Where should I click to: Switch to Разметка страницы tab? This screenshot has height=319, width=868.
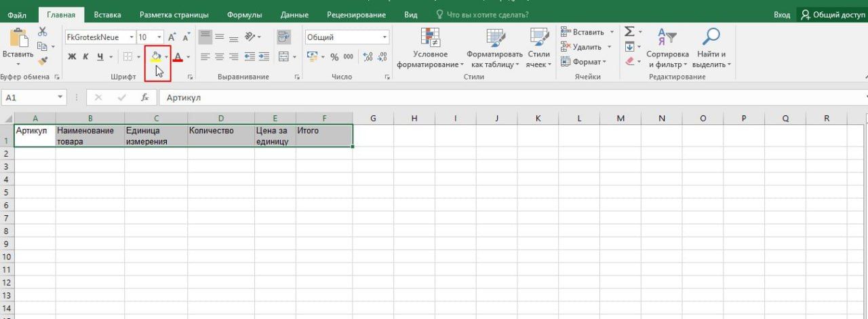pyautogui.click(x=174, y=14)
